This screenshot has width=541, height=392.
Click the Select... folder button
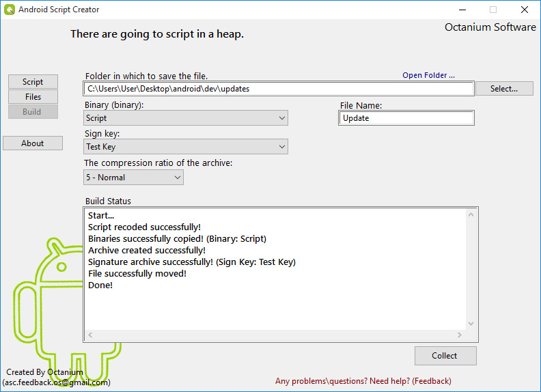click(x=504, y=89)
